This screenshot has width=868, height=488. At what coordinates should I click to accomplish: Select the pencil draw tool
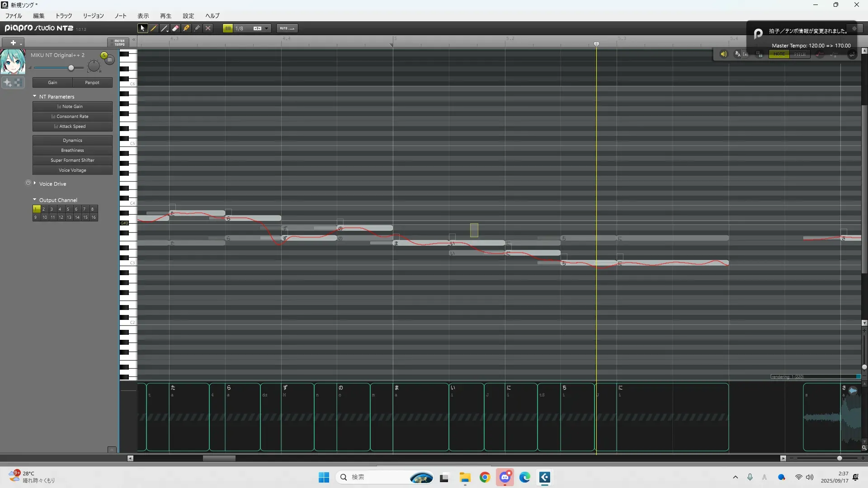point(154,28)
